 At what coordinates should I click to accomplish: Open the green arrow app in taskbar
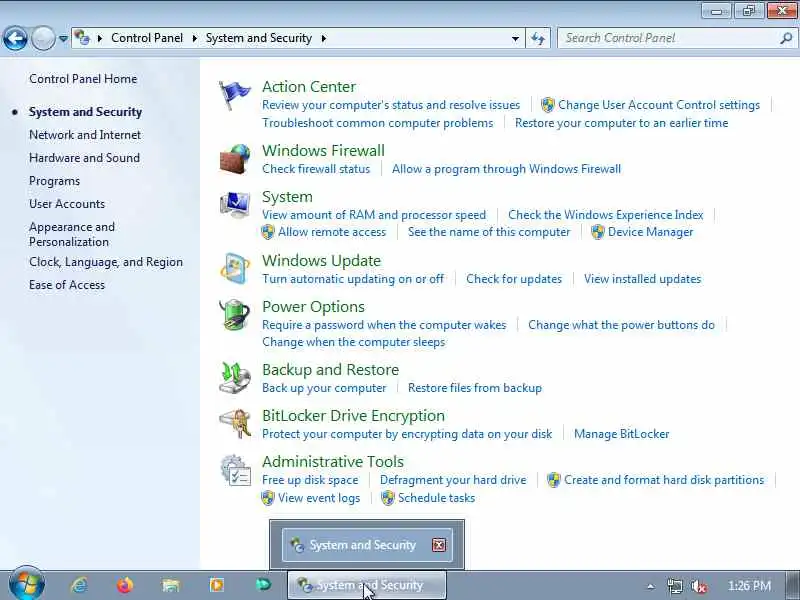[263, 584]
